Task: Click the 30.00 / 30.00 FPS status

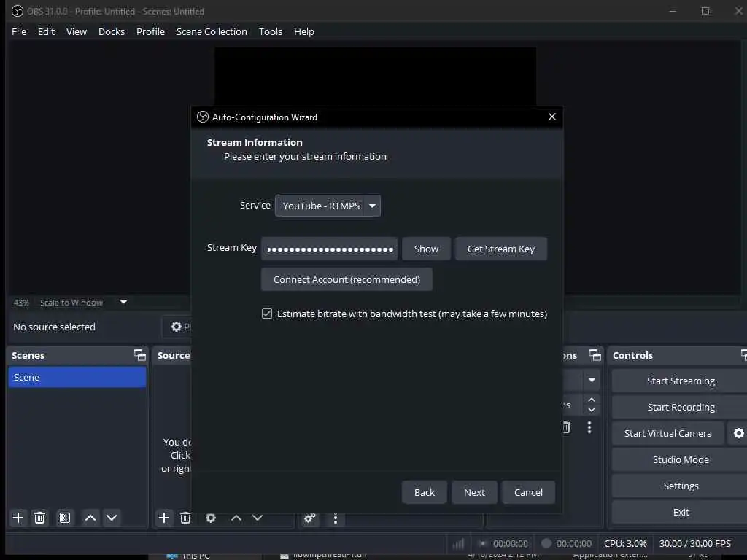Action: (x=694, y=543)
